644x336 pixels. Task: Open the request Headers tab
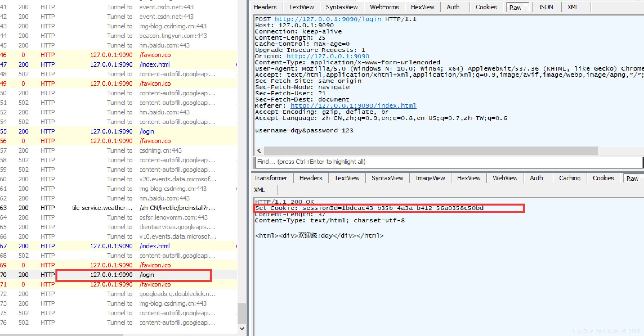[265, 7]
